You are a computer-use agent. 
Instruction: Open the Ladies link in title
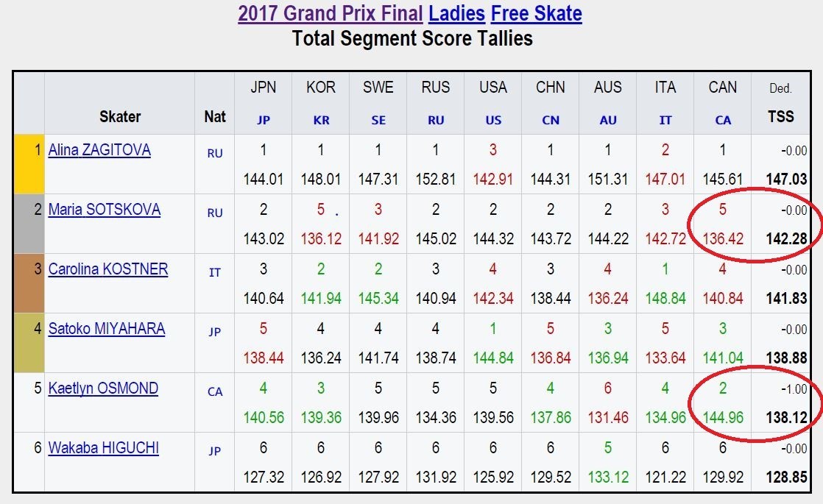pyautogui.click(x=456, y=14)
